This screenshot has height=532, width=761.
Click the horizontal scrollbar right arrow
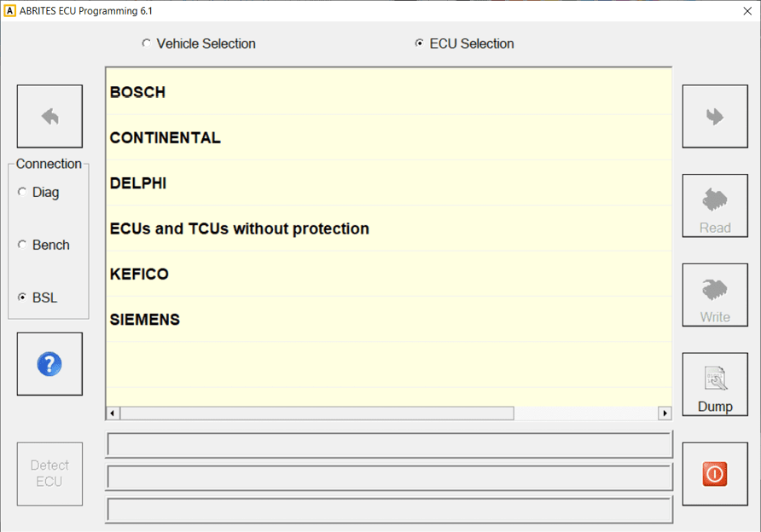click(665, 413)
